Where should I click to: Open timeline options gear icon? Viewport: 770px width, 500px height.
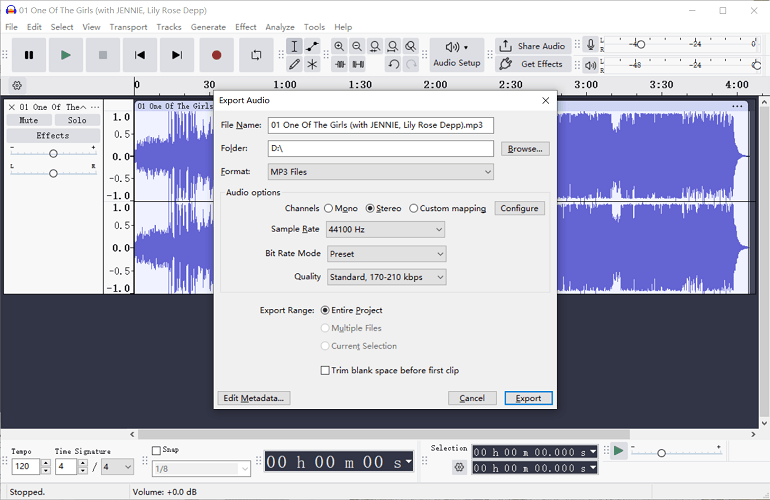coord(17,85)
